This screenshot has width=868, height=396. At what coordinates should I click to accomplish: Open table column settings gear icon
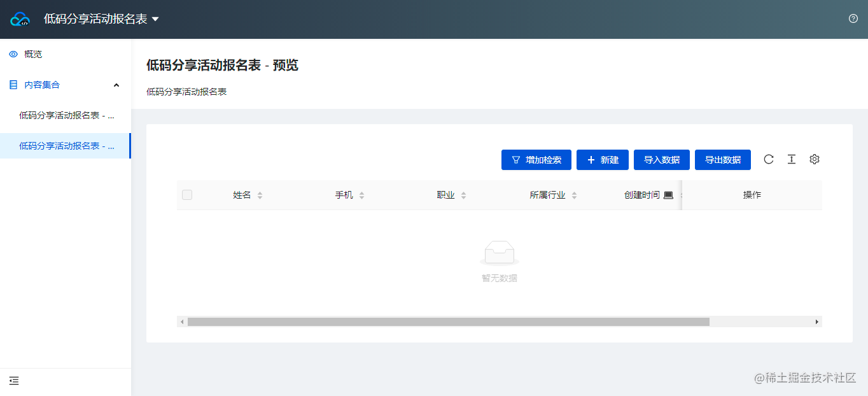tap(815, 159)
